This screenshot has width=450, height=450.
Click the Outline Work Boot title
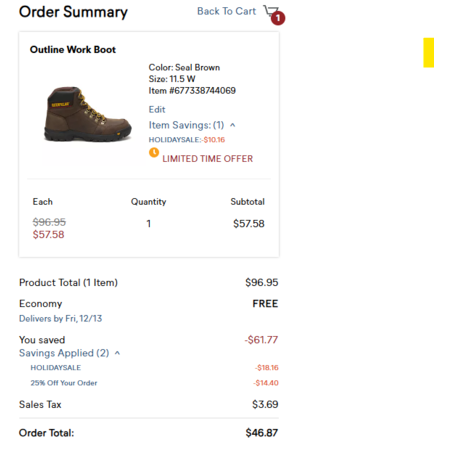[x=73, y=50]
